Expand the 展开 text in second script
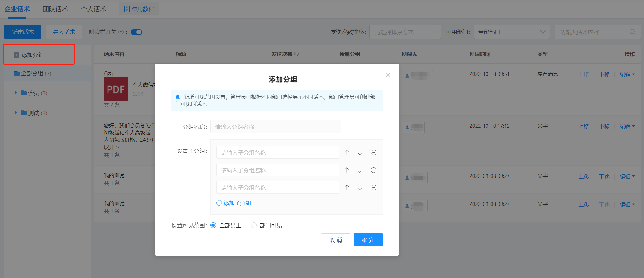 (112, 147)
